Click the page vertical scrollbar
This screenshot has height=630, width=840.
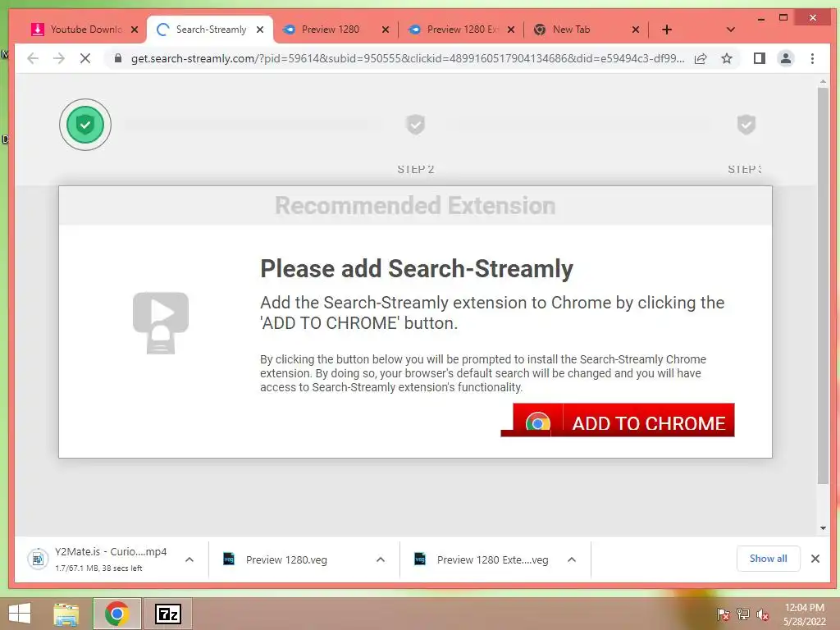(823, 285)
